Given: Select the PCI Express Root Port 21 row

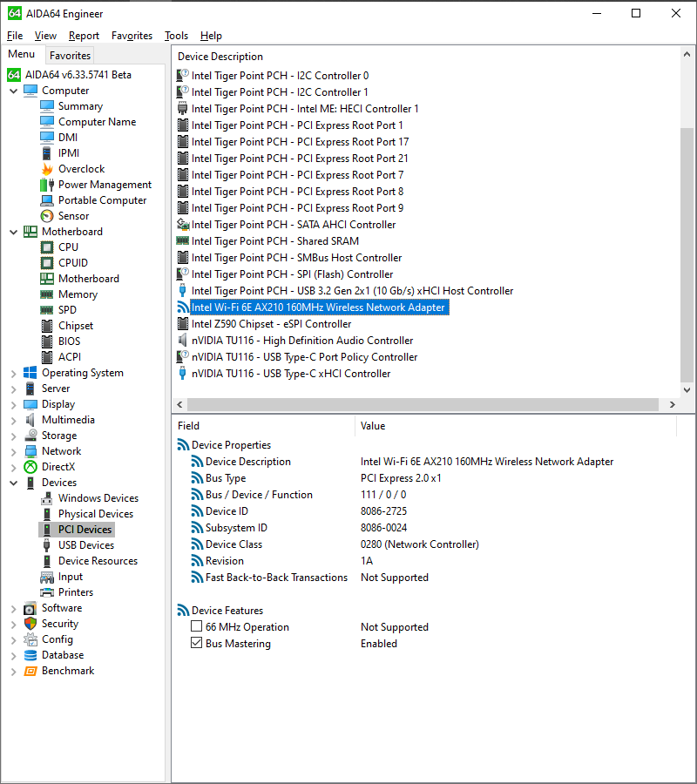Looking at the screenshot, I should pos(300,159).
